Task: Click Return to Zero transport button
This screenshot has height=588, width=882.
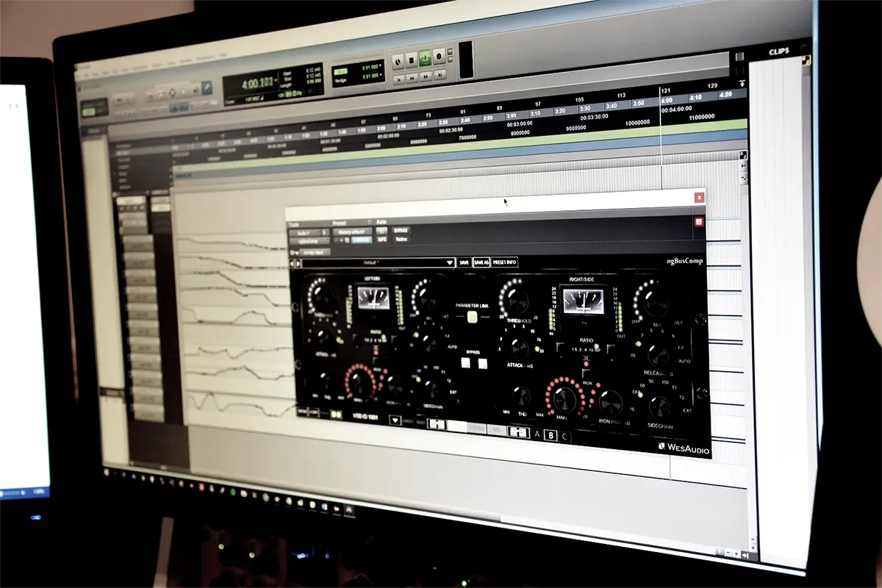Action: (x=398, y=79)
